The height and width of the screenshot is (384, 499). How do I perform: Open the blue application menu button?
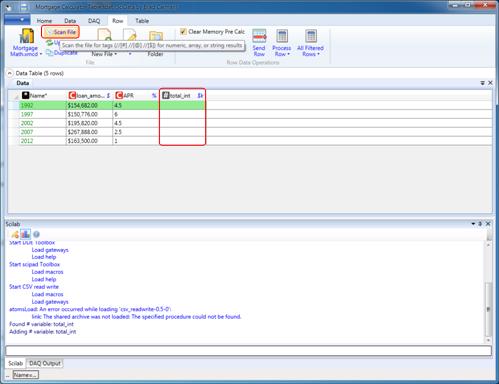click(17, 20)
